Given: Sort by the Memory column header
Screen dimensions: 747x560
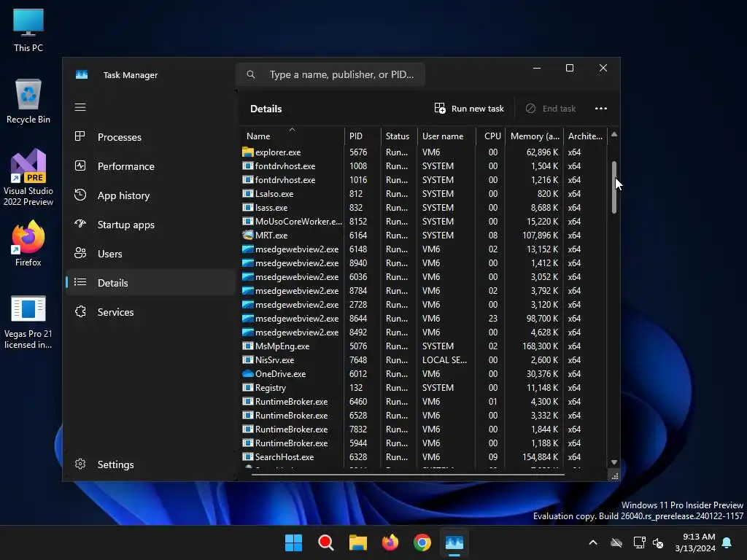Looking at the screenshot, I should click(535, 136).
